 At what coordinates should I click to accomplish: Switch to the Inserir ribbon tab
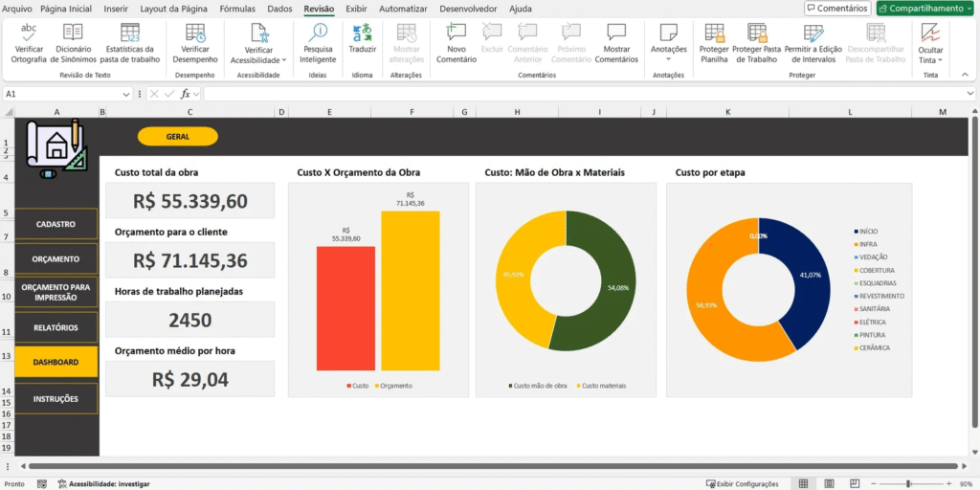pos(116,9)
